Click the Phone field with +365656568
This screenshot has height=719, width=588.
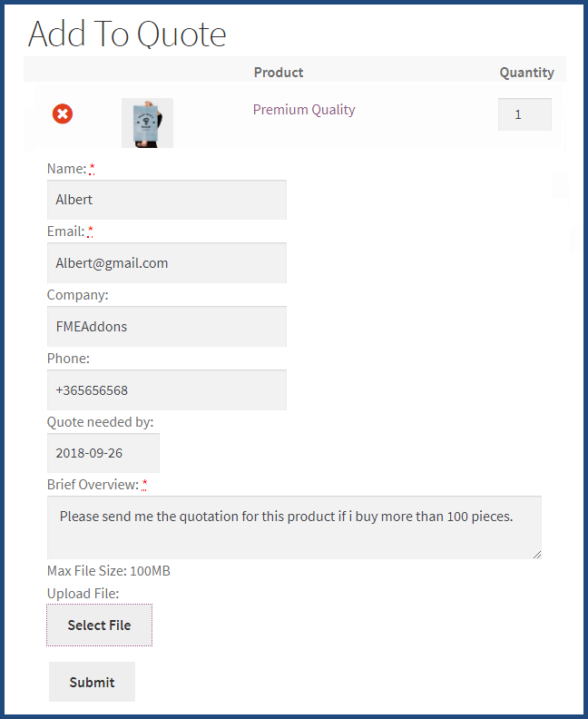click(x=167, y=390)
